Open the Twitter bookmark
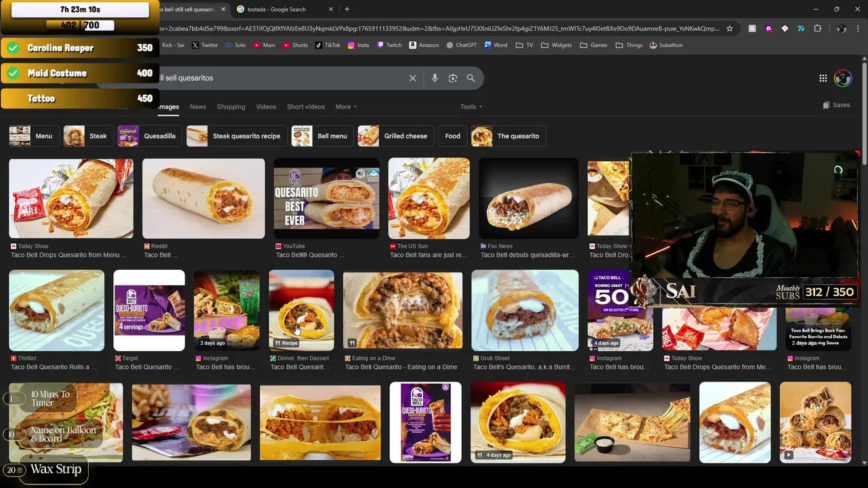The height and width of the screenshot is (488, 868). tap(205, 45)
